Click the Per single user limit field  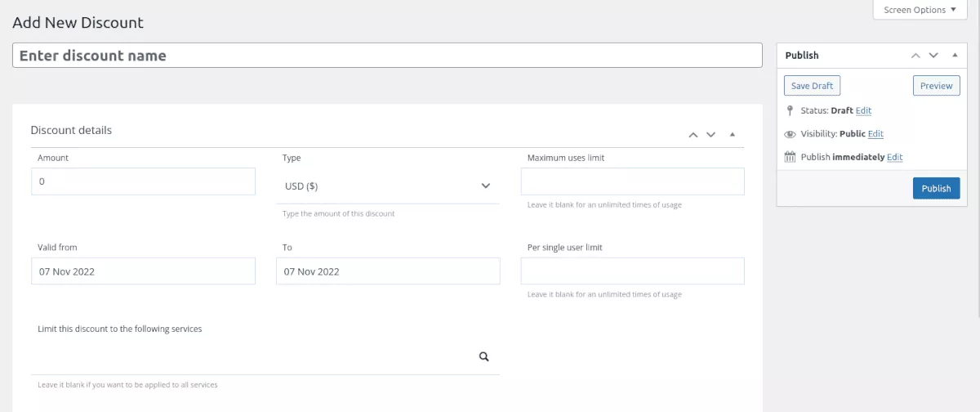click(633, 271)
